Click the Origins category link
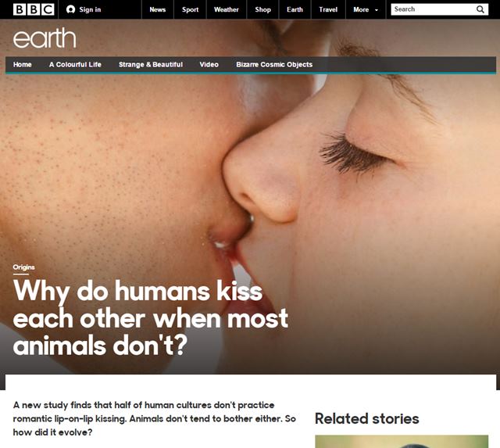Screen dimensions: 500x448 click(x=24, y=267)
